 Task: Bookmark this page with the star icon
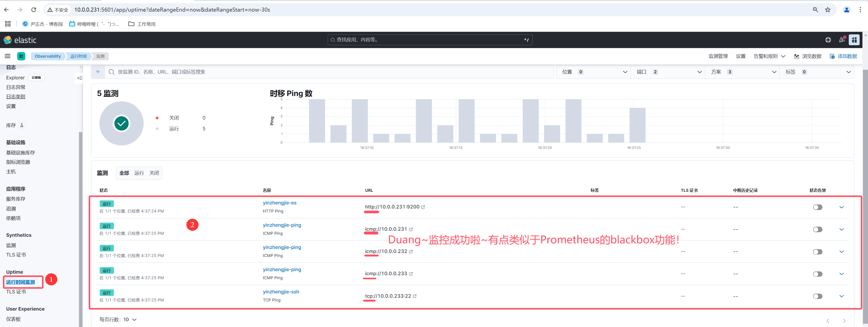(828, 10)
